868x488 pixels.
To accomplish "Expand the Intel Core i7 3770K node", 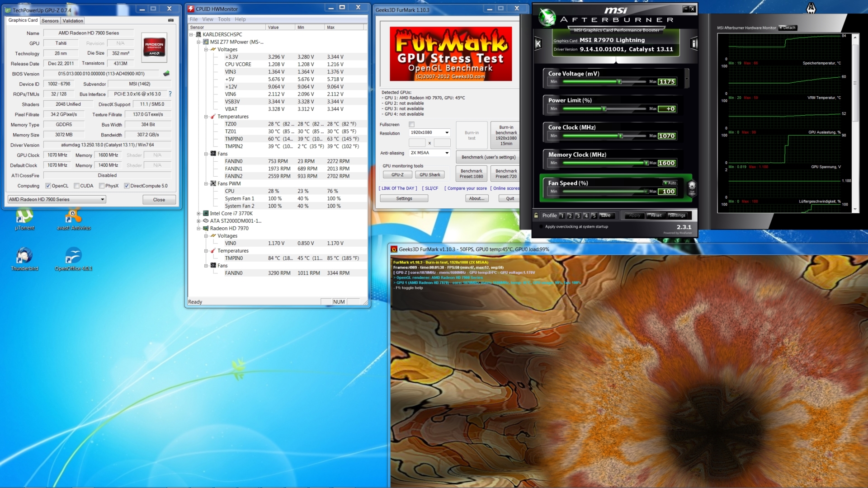I will click(198, 213).
